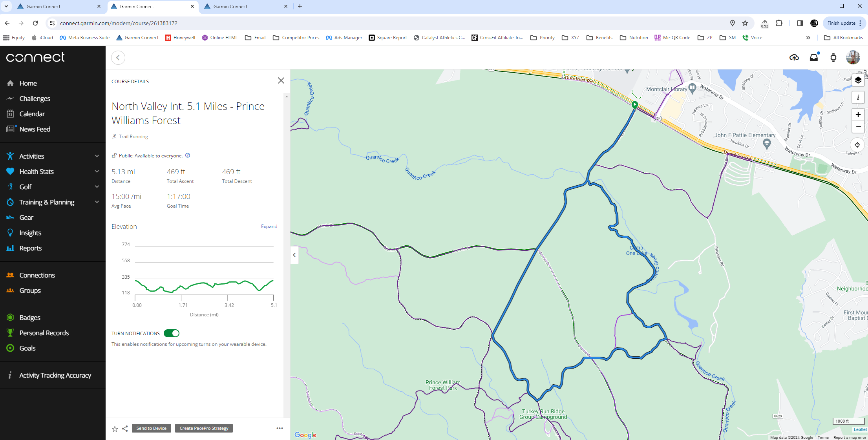Open Connections in the sidebar

pos(37,275)
